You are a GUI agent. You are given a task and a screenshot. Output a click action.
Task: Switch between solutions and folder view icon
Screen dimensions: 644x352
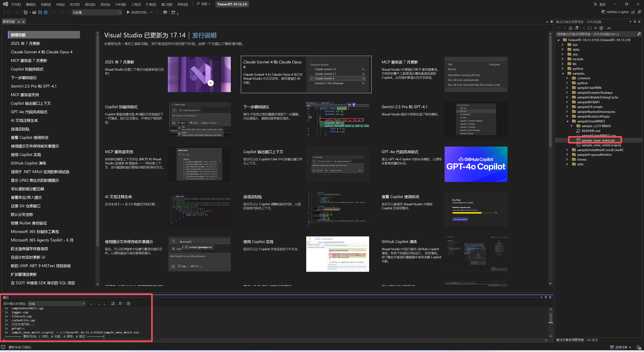click(576, 28)
